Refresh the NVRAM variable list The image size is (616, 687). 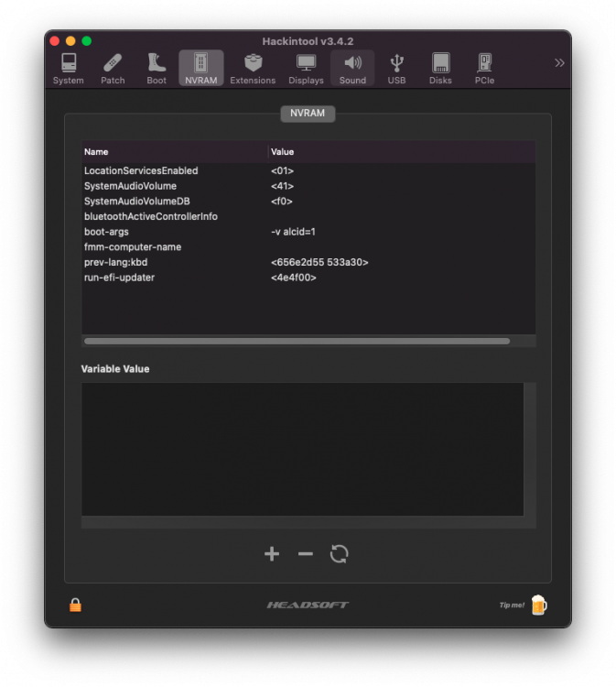click(340, 554)
